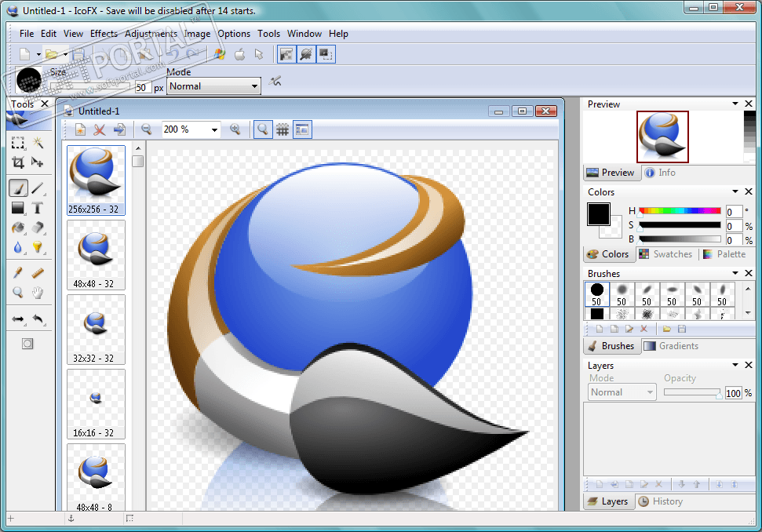Screen dimensions: 762x532
Task: Open the new document dropdown arrow
Action: (38, 54)
